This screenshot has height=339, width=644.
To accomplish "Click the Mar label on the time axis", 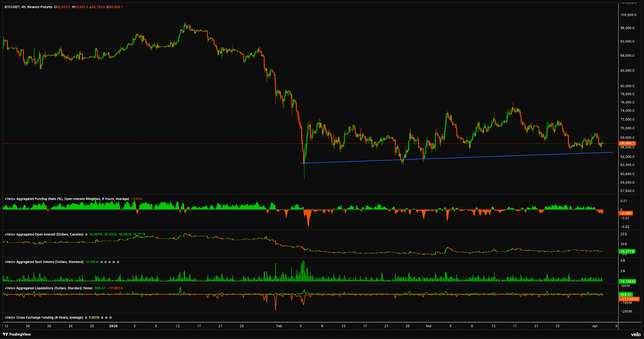I will (429, 326).
